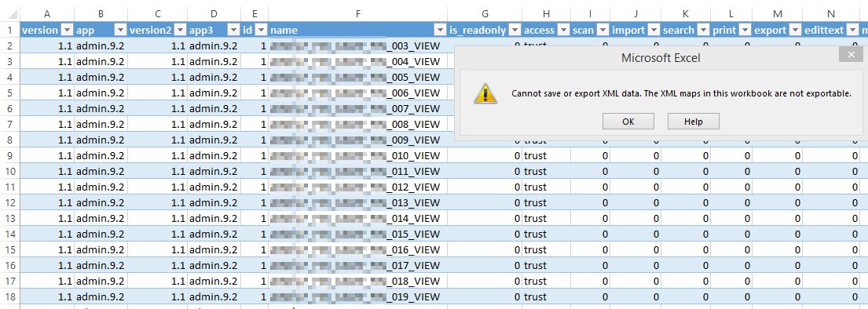The height and width of the screenshot is (309, 868).
Task: Select column E header
Action: click(255, 13)
